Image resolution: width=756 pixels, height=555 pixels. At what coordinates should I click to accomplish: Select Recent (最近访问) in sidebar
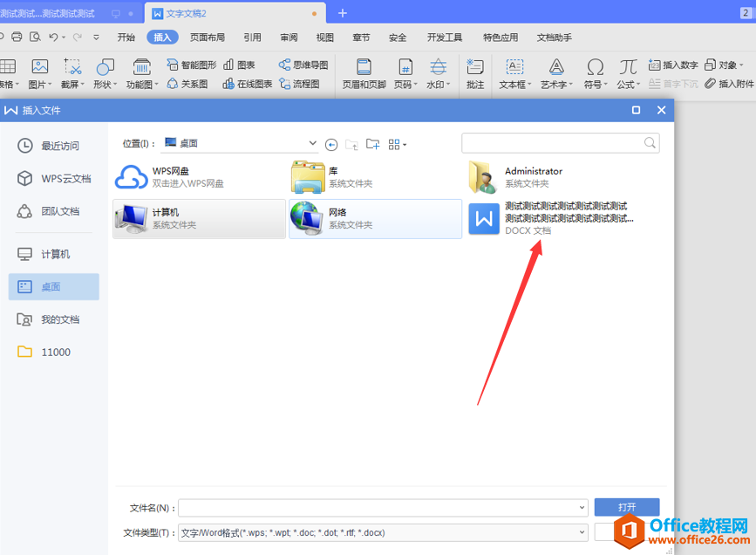coord(54,146)
